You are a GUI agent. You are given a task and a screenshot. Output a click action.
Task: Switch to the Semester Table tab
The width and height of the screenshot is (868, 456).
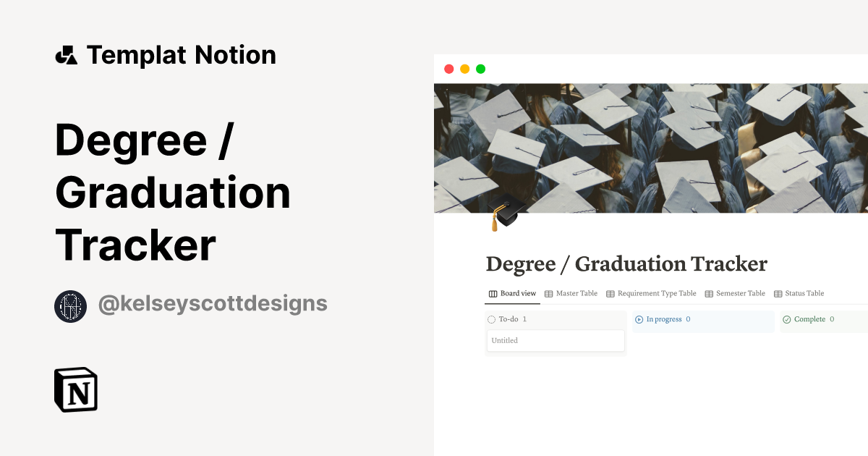[x=739, y=293]
